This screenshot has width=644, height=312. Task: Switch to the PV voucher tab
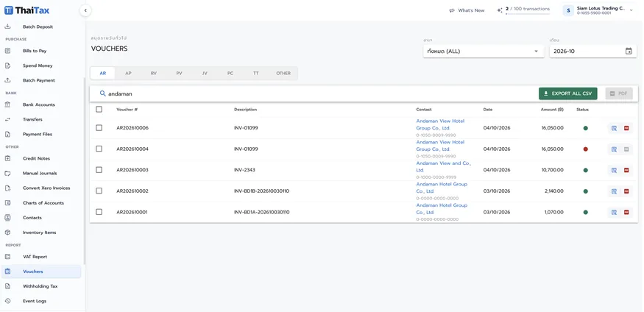[179, 73]
